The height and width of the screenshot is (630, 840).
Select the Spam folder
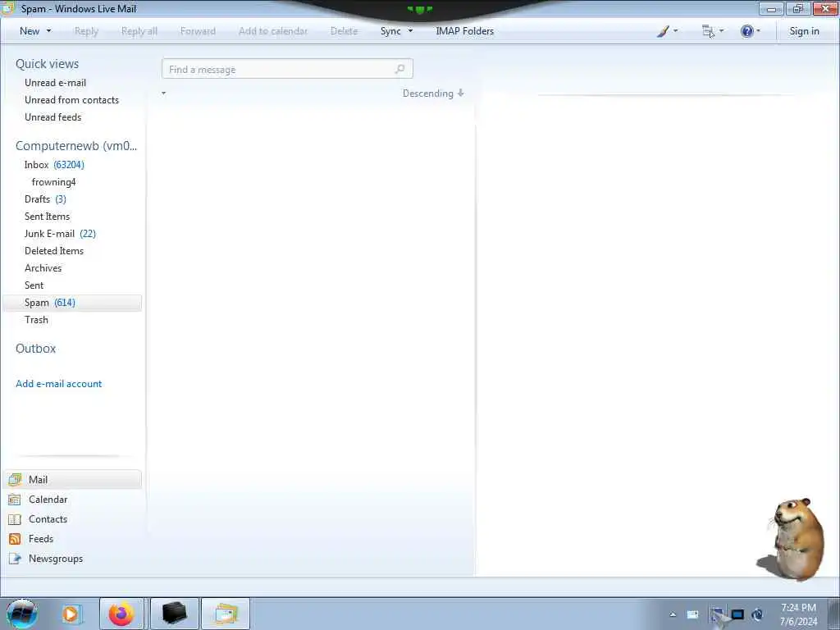pyautogui.click(x=72, y=303)
